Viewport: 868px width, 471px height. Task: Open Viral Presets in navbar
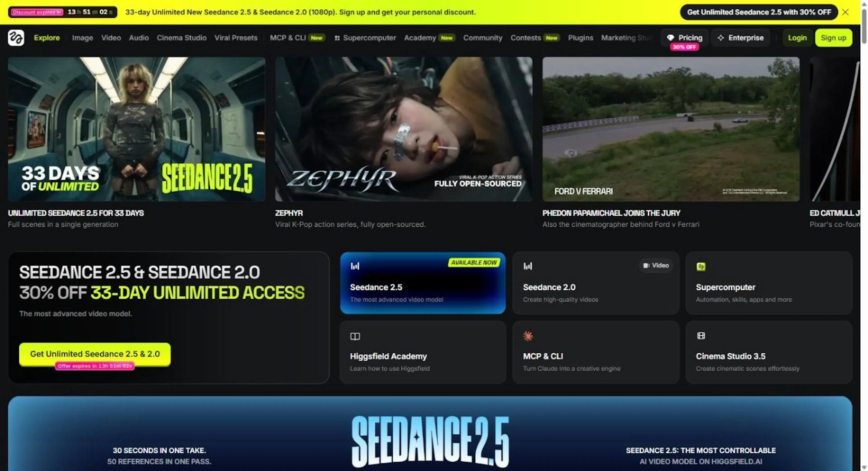(236, 38)
